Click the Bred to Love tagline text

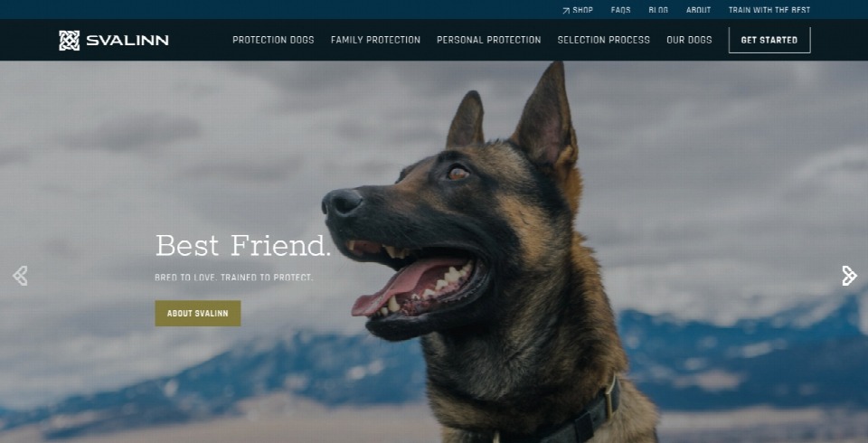tap(233, 278)
